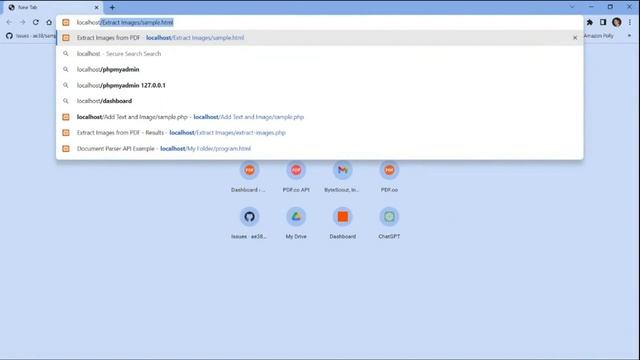The width and height of the screenshot is (640, 360).
Task: Choose the localhost Secure Search suggestion
Action: click(x=320, y=53)
